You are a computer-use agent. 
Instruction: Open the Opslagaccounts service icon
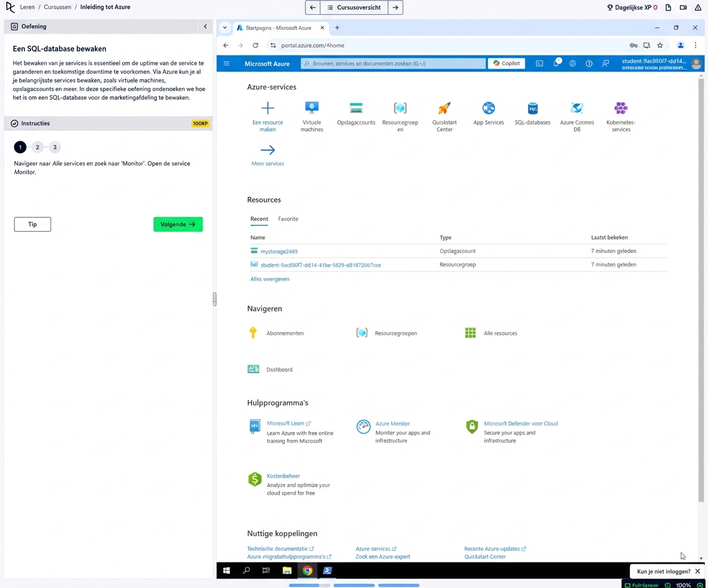[356, 108]
